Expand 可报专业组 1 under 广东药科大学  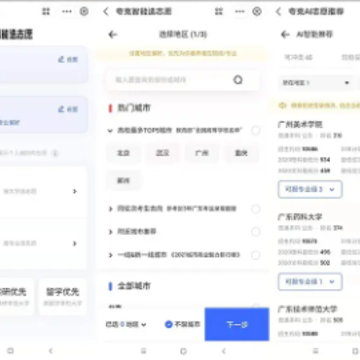coord(310,282)
